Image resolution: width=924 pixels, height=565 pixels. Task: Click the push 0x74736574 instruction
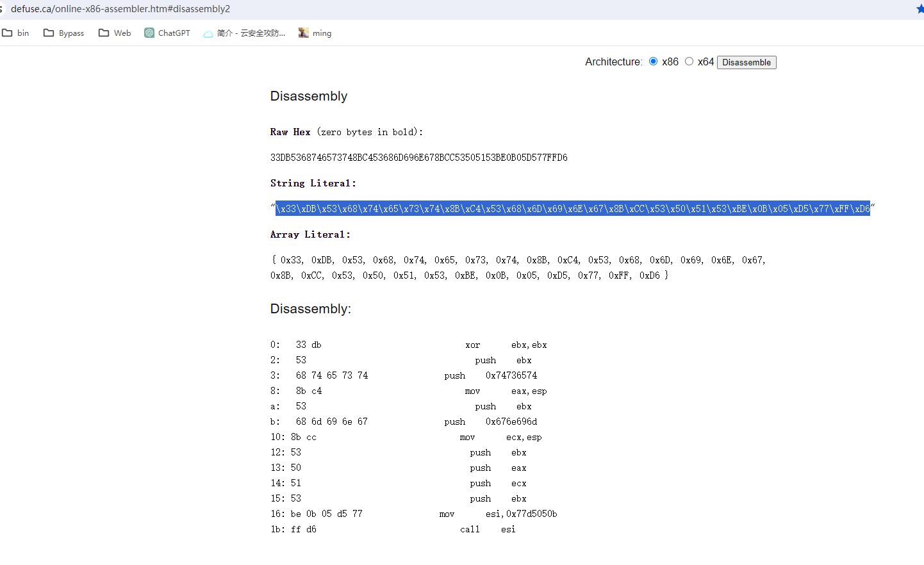pyautogui.click(x=491, y=376)
